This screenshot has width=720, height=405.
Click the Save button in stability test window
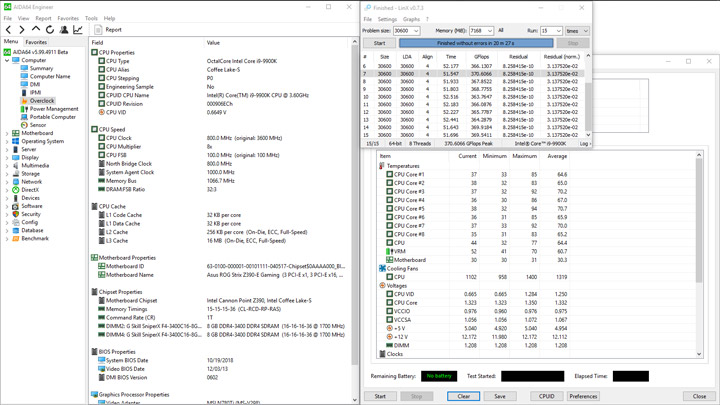click(500, 396)
